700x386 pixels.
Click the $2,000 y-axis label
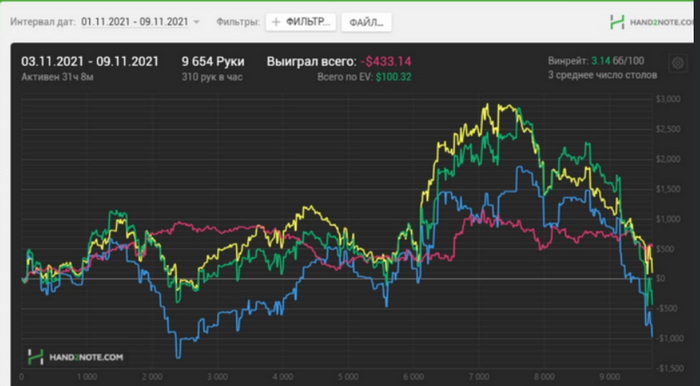(x=668, y=159)
